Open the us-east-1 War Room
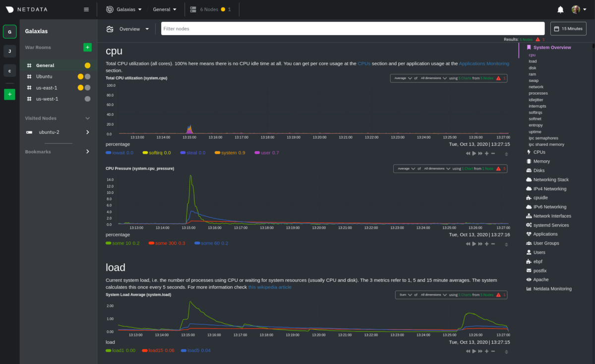The height and width of the screenshot is (364, 595). [47, 88]
